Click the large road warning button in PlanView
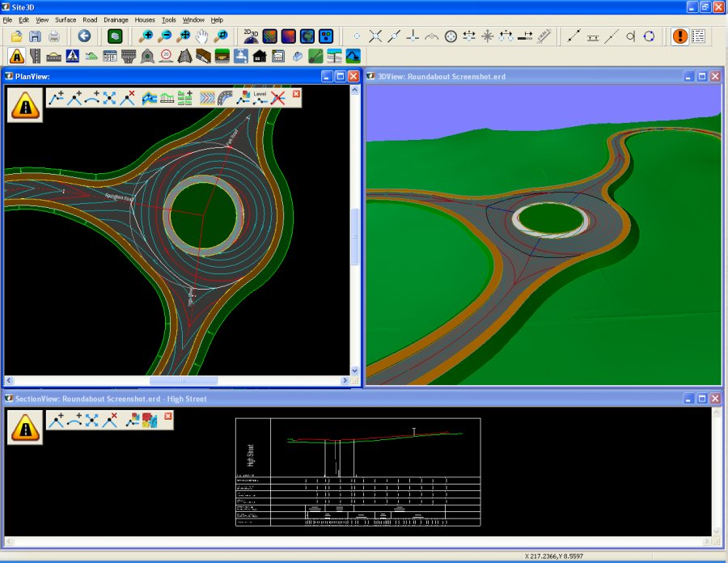Screen dimensions: 728x563 coord(25,105)
